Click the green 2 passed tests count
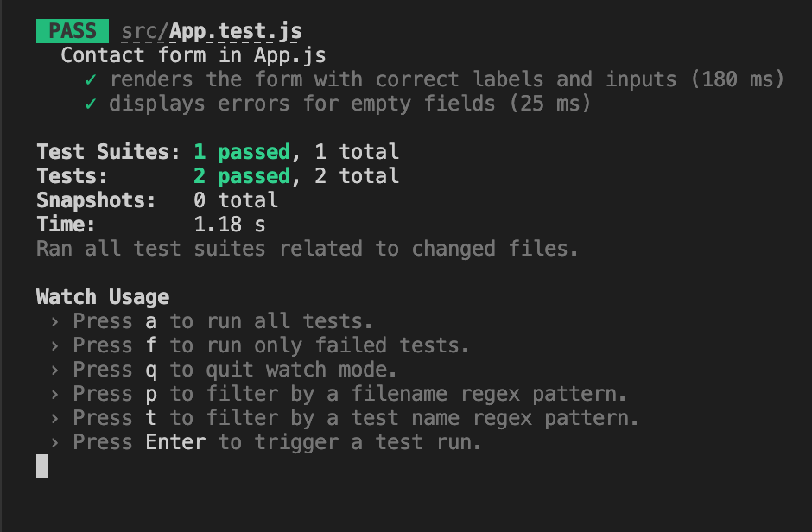The image size is (812, 532). (242, 176)
